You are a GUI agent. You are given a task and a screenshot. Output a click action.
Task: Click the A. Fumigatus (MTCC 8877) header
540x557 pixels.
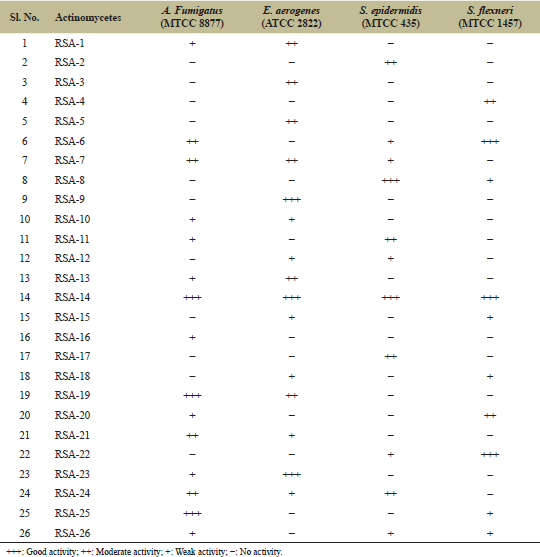(192, 17)
